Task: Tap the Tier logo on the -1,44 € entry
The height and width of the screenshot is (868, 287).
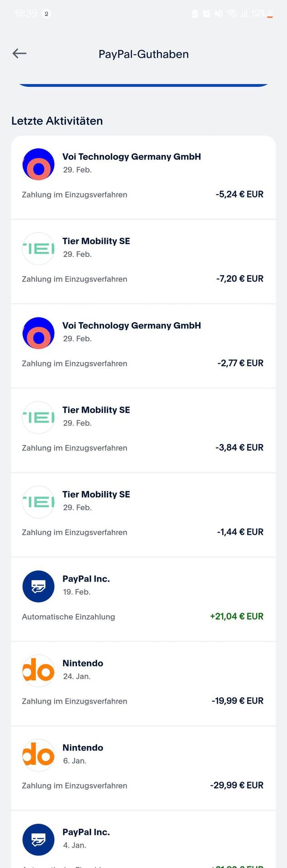Action: pos(38,502)
